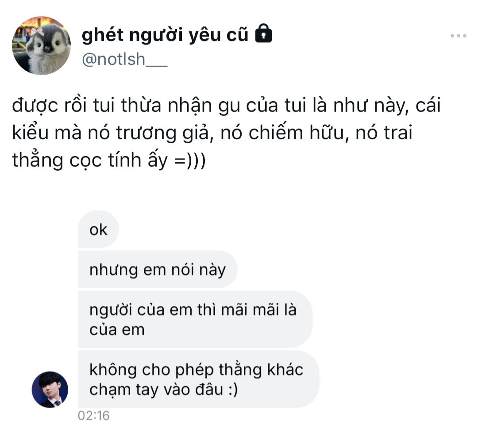The width and height of the screenshot is (478, 448).
Task: Click the @notlsh__ handle
Action: 125,59
